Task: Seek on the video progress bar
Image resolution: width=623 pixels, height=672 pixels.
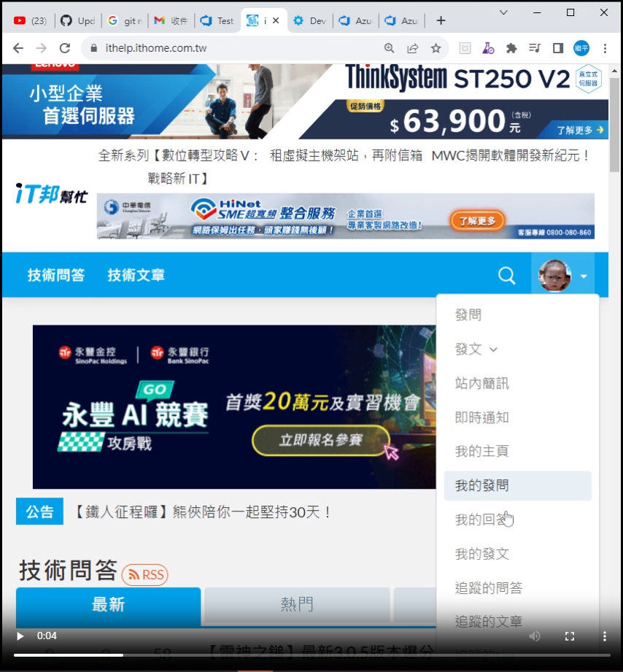Action: click(x=312, y=655)
